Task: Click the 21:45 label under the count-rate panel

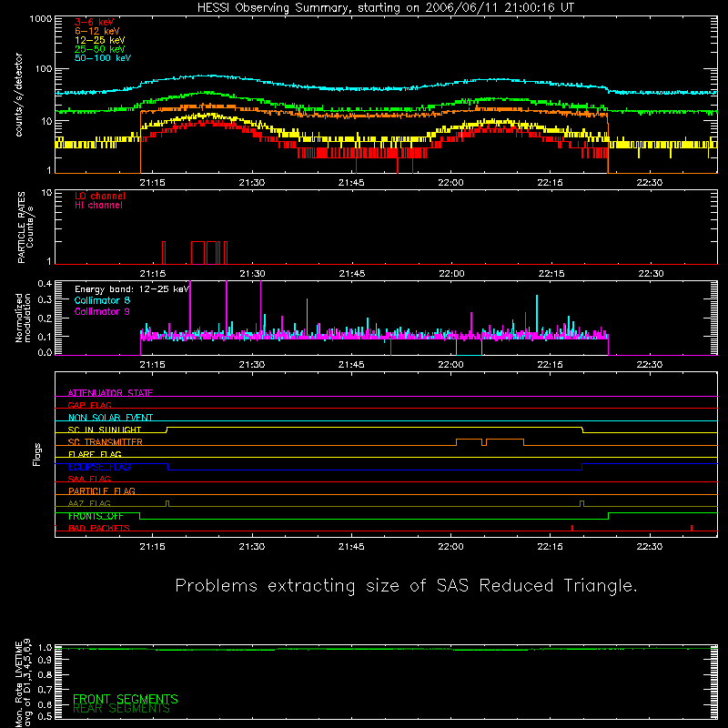Action: (351, 183)
